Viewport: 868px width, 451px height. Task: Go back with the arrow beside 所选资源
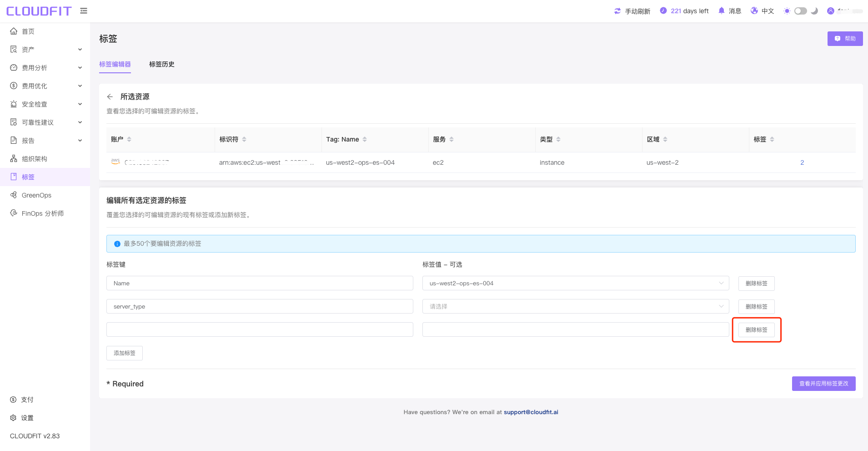tap(110, 96)
